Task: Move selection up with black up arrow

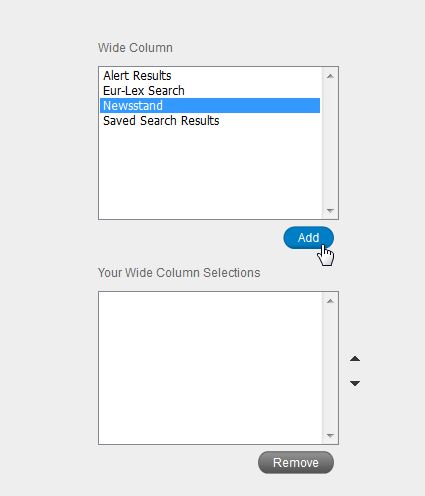Action: point(355,359)
